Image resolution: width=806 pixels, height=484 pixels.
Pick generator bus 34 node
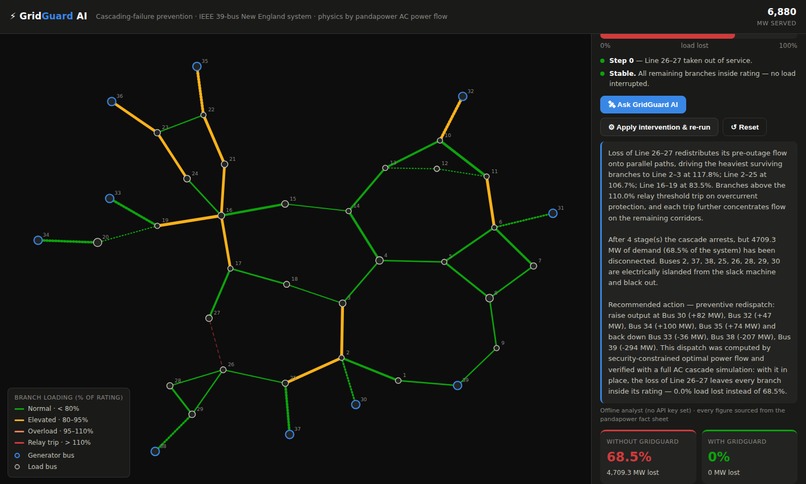(38, 240)
